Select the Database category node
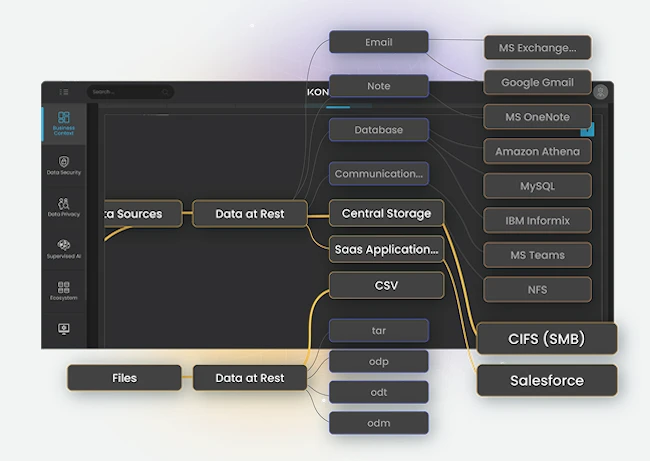Viewport: 650px width, 461px height. (x=378, y=130)
